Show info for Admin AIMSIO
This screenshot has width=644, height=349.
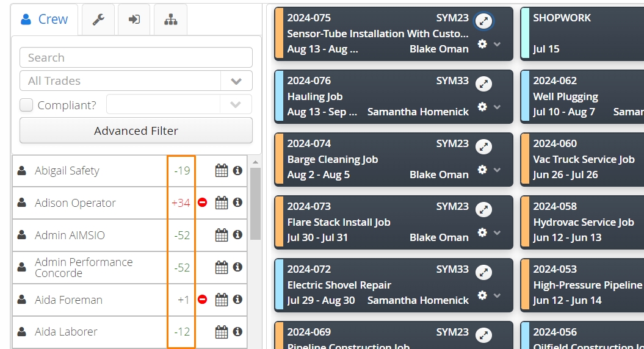[237, 234]
